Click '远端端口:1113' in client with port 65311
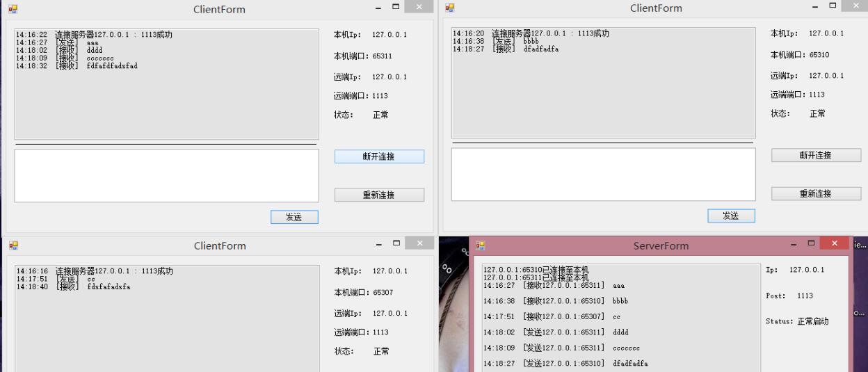868x372 pixels. 361,96
